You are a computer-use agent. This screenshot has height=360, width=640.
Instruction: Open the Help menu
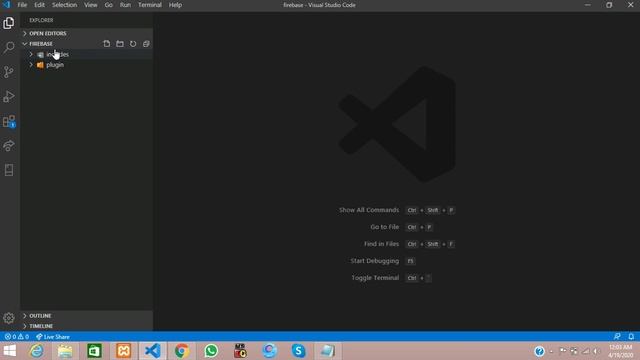[x=176, y=5]
